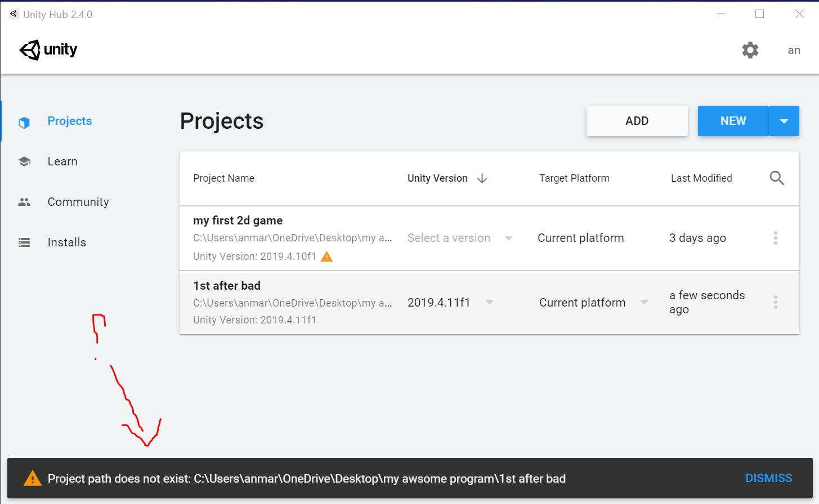Switch to the Learn tab
Screen dimensions: 819x504
62,161
